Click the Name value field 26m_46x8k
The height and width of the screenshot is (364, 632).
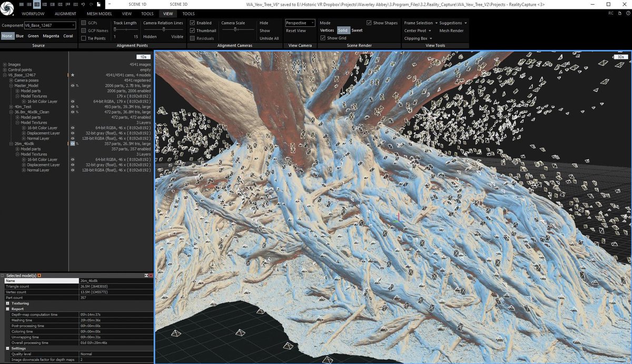click(x=116, y=281)
